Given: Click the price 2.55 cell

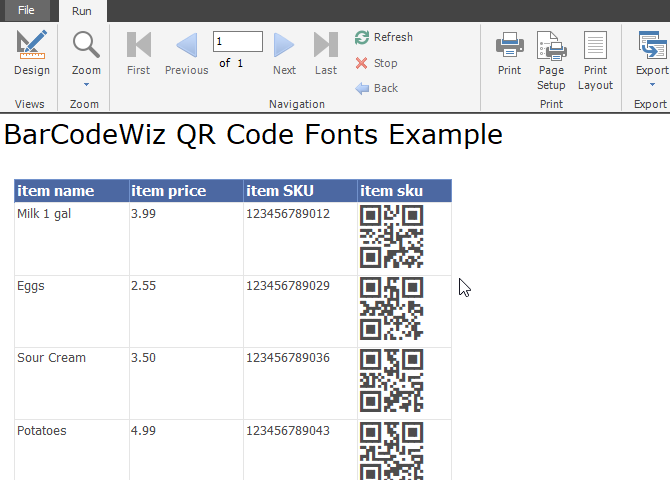Looking at the screenshot, I should pos(186,311).
